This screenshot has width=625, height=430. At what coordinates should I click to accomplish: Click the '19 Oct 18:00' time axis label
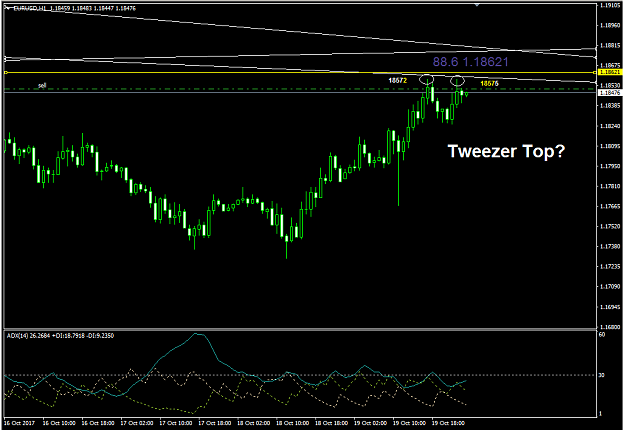point(448,423)
